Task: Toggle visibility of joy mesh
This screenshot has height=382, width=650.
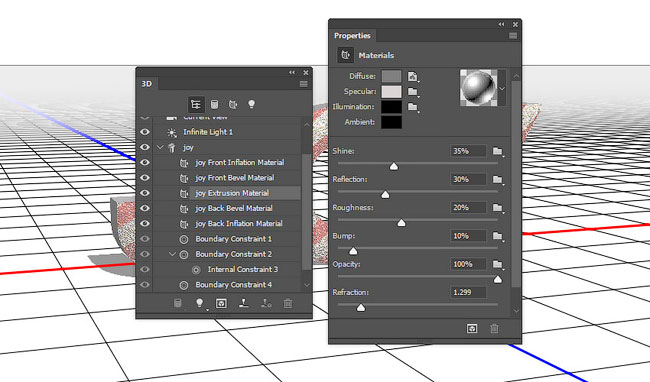Action: tap(144, 147)
